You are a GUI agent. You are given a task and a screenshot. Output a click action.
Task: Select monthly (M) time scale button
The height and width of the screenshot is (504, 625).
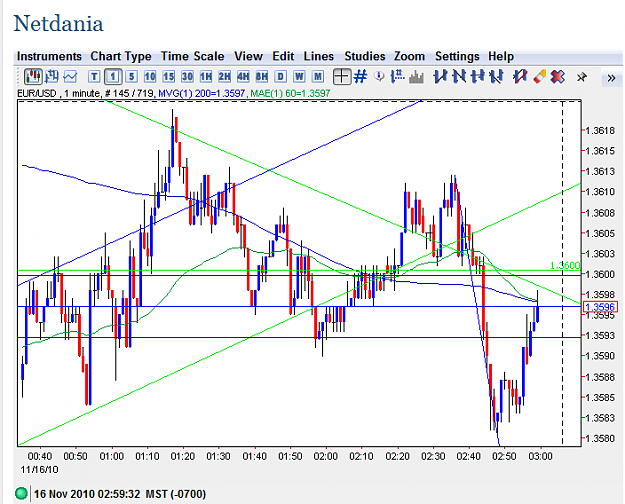(318, 76)
